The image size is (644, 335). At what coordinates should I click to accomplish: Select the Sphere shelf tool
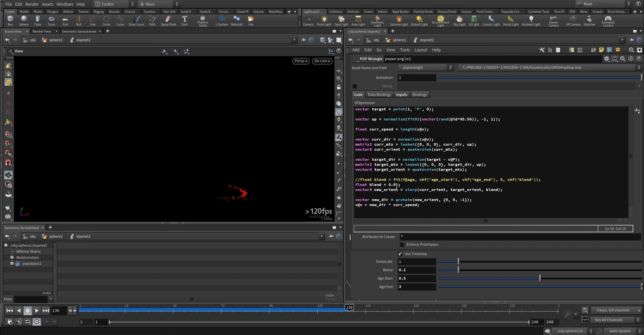coord(23,20)
